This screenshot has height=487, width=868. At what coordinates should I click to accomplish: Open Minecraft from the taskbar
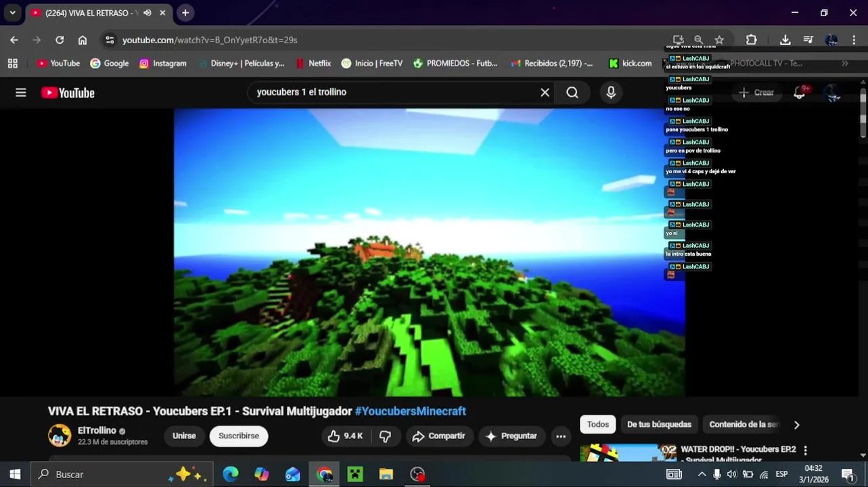point(355,474)
